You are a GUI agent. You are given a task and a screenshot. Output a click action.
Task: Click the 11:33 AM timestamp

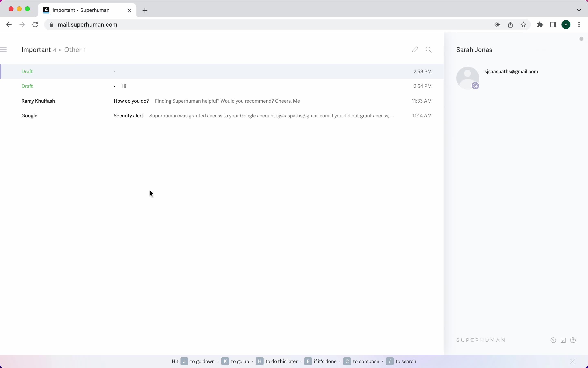(422, 101)
